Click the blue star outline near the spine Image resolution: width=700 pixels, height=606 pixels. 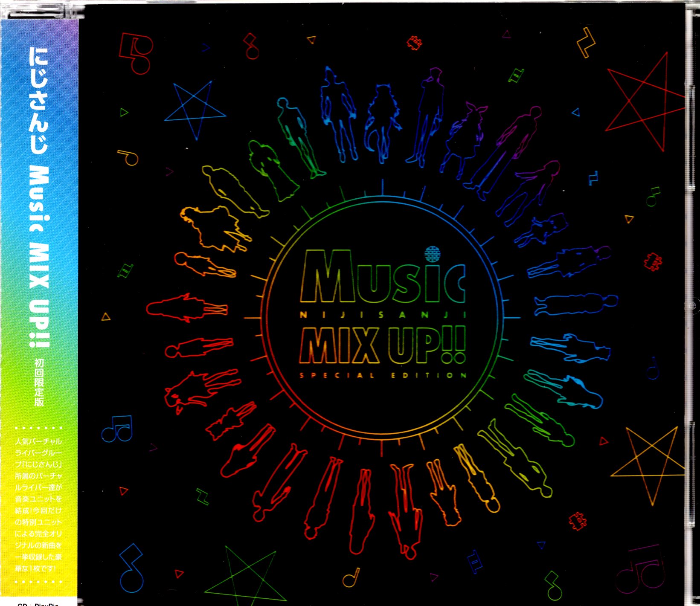(195, 110)
